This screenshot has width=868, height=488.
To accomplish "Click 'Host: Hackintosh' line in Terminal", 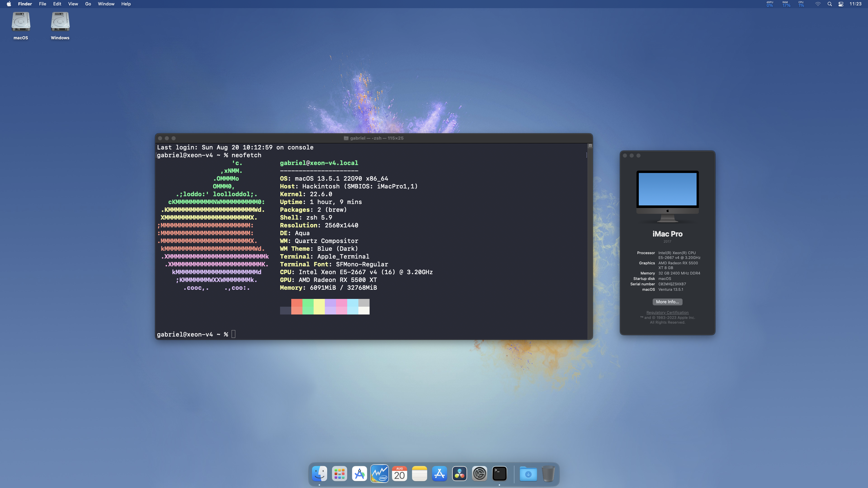I will tap(349, 186).
